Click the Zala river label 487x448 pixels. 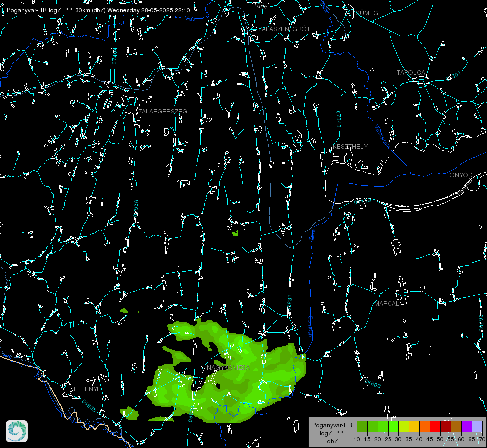[x=312, y=234]
